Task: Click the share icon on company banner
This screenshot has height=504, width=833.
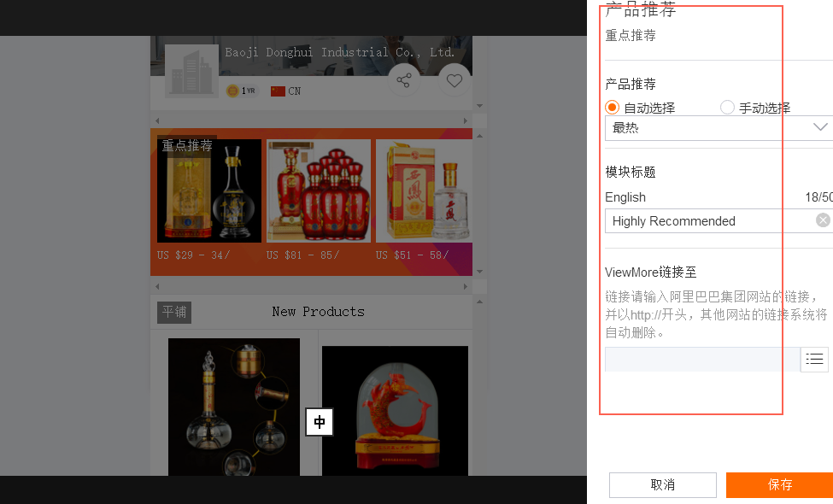Action: [404, 80]
